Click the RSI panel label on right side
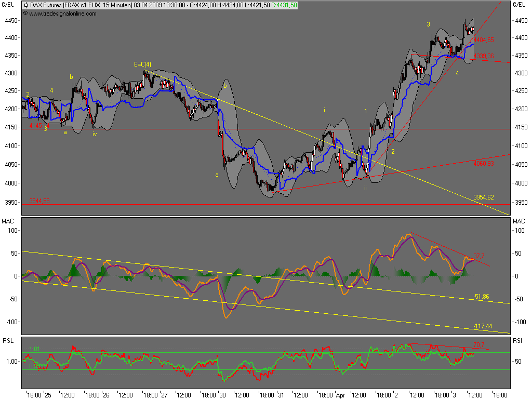 517,341
